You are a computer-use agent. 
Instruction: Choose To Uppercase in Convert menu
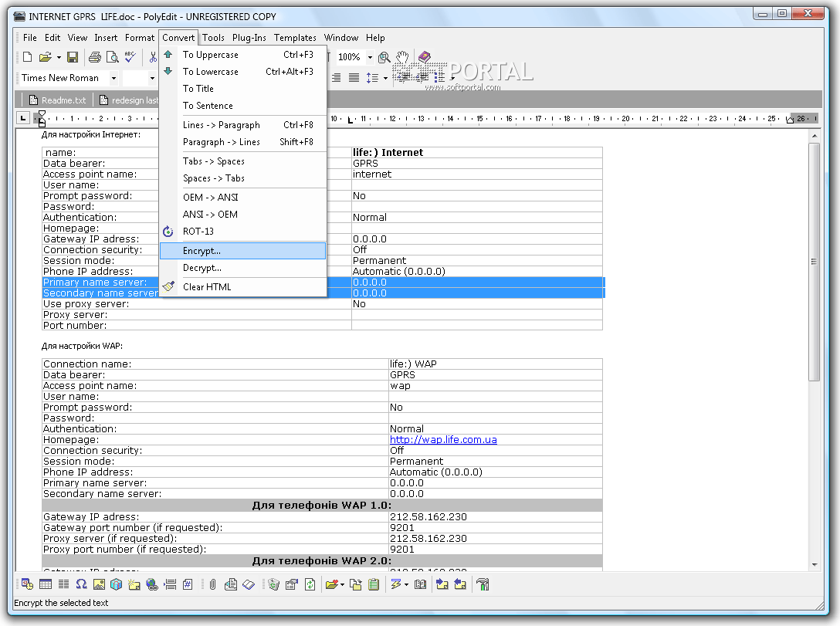(x=242, y=55)
